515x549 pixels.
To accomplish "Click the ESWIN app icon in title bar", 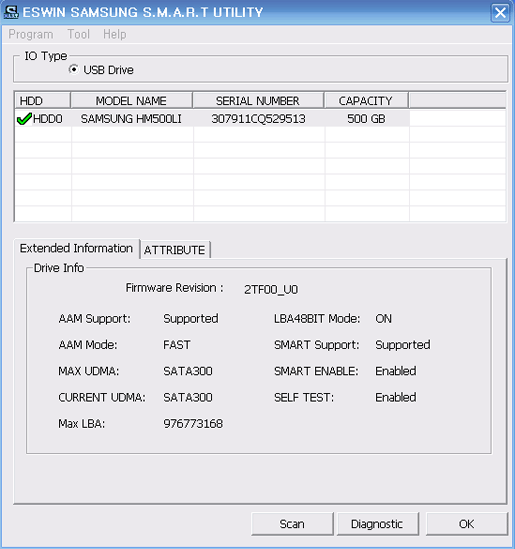I will pos(11,12).
